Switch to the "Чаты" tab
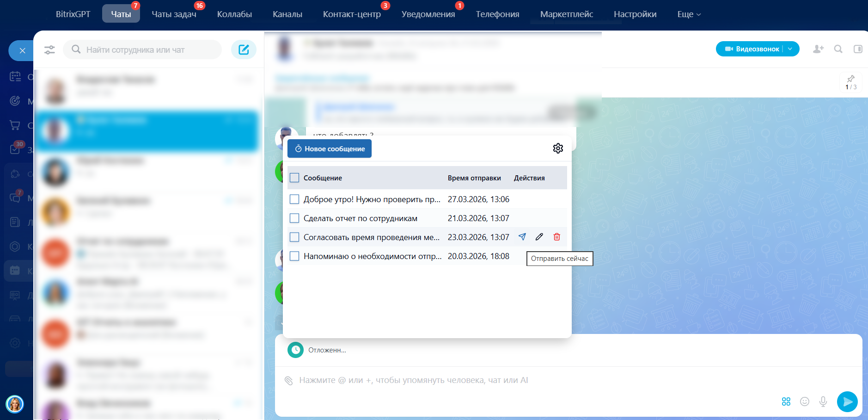 (121, 14)
